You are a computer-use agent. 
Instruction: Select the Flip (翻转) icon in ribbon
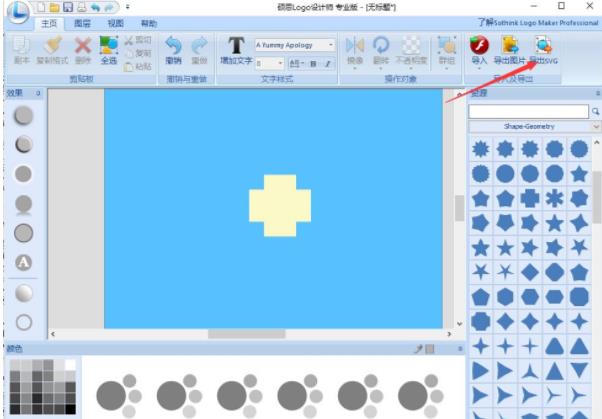pyautogui.click(x=381, y=46)
